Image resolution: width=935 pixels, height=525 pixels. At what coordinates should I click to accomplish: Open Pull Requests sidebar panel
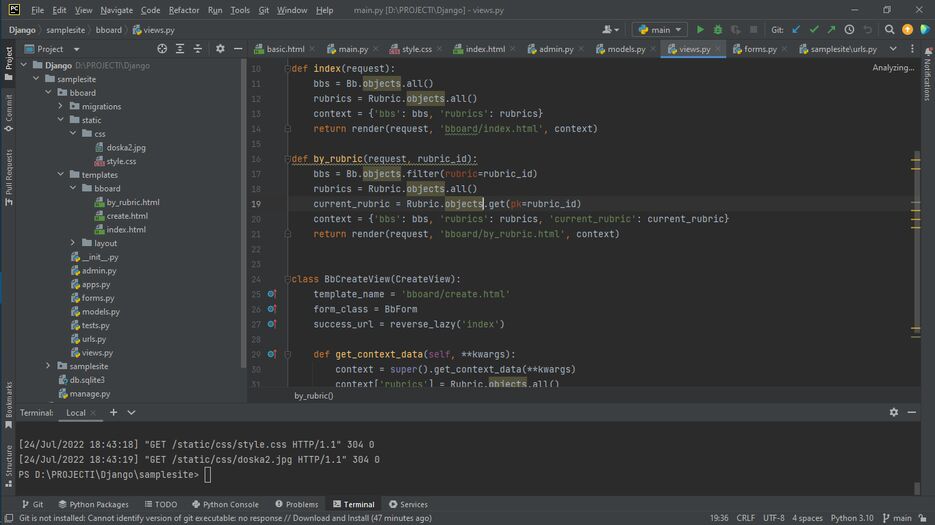(x=8, y=178)
